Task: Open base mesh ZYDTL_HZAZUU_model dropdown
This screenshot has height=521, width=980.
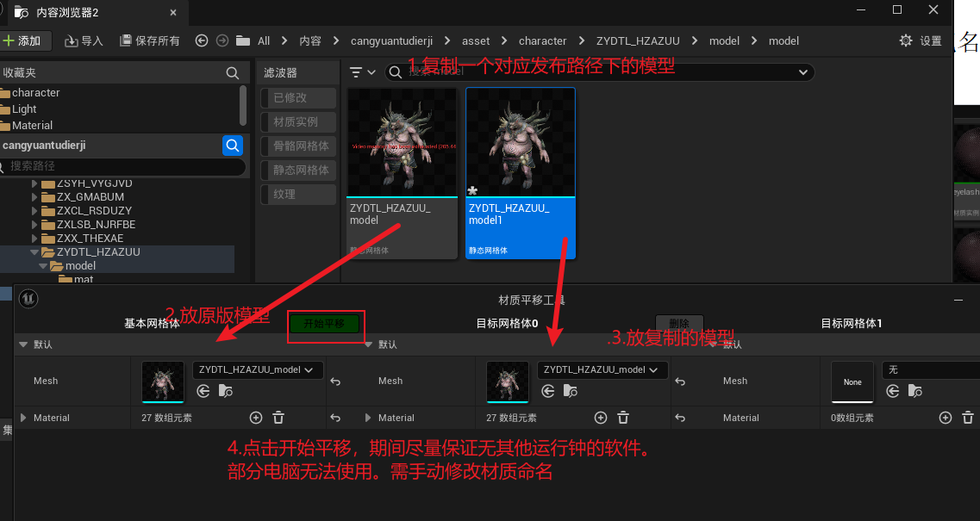Action: point(257,369)
